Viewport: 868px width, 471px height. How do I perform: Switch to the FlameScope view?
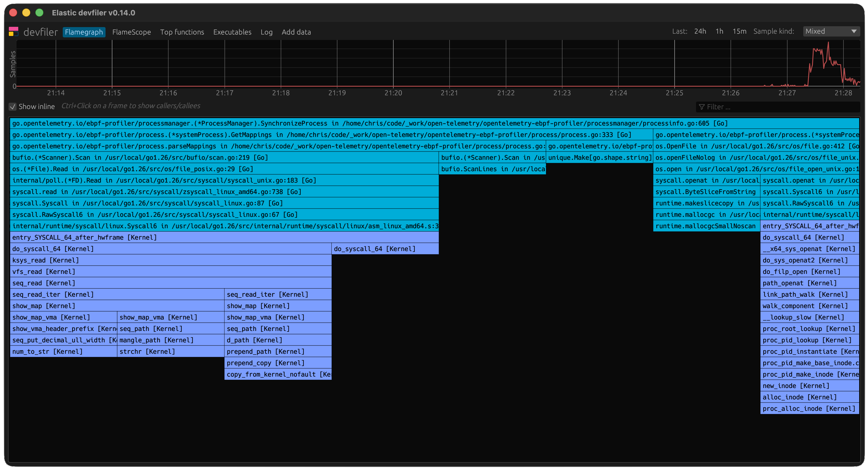tap(131, 32)
